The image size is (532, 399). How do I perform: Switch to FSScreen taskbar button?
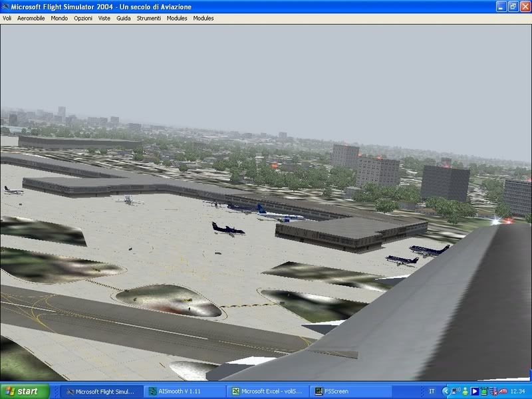tap(350, 392)
